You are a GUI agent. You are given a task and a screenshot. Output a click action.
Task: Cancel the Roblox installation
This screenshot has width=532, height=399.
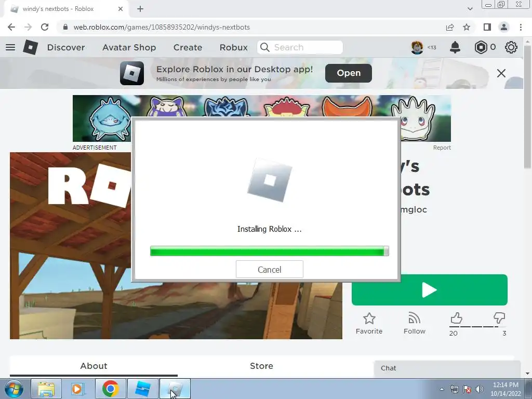pyautogui.click(x=270, y=270)
